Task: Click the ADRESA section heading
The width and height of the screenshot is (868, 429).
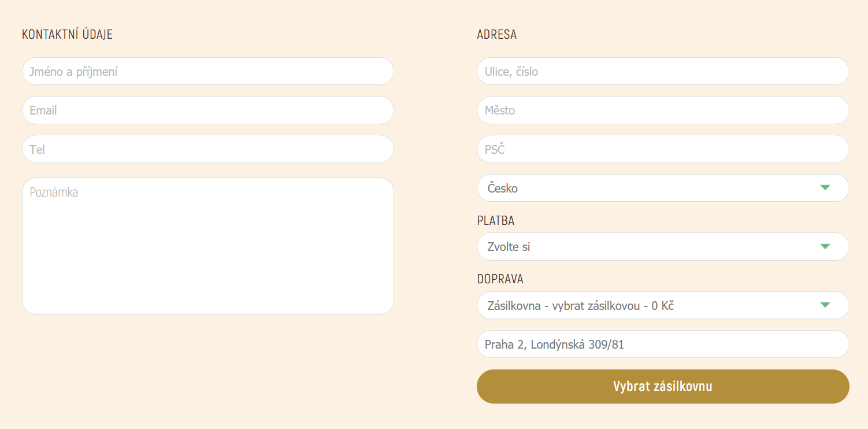Action: (x=497, y=34)
